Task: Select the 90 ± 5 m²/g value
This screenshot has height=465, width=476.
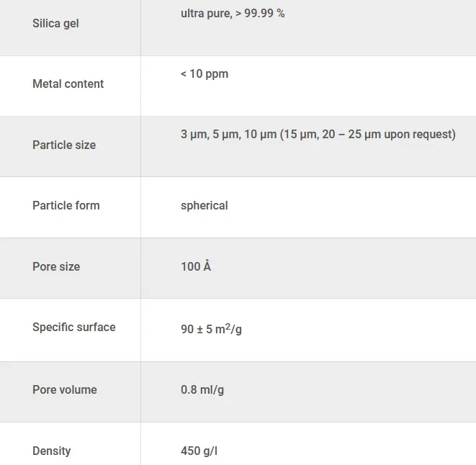Action: pos(211,329)
